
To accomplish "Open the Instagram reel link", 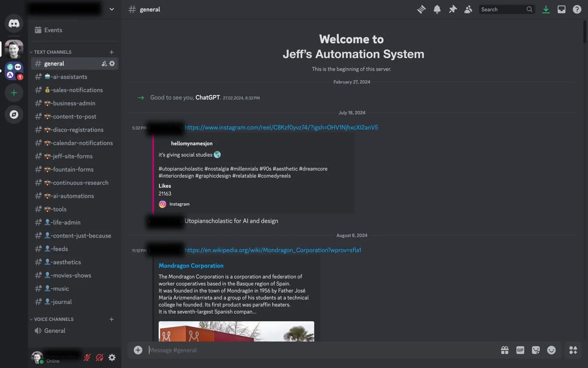I will (x=281, y=127).
